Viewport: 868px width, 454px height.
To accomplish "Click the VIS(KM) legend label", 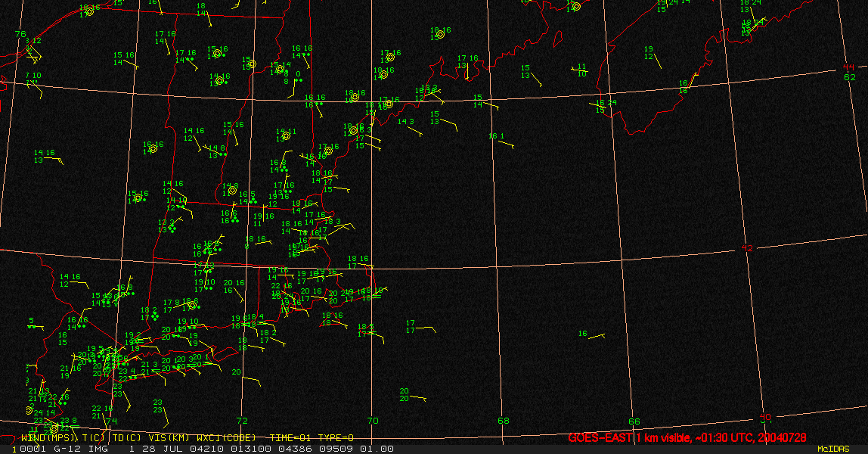I will pyautogui.click(x=169, y=438).
